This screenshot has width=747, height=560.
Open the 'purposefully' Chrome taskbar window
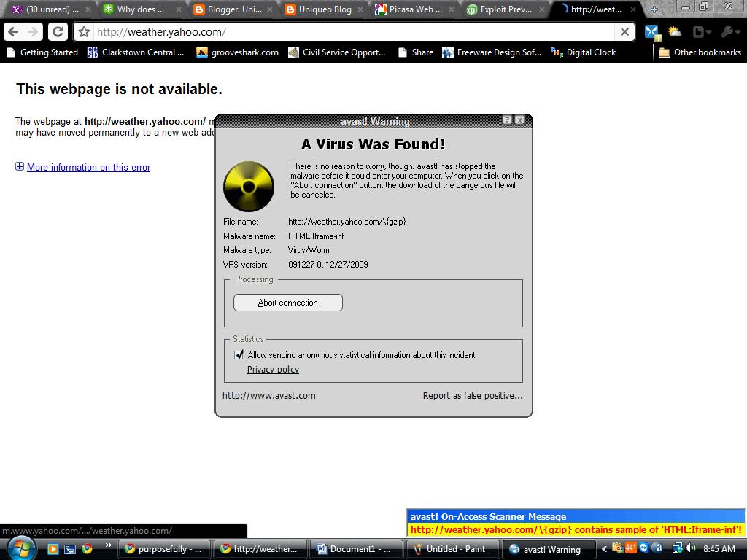coord(163,549)
